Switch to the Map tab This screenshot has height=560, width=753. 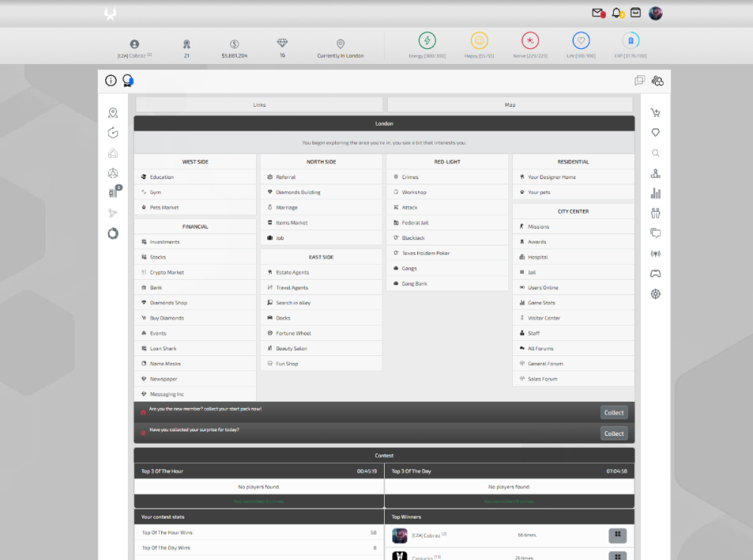pos(510,105)
